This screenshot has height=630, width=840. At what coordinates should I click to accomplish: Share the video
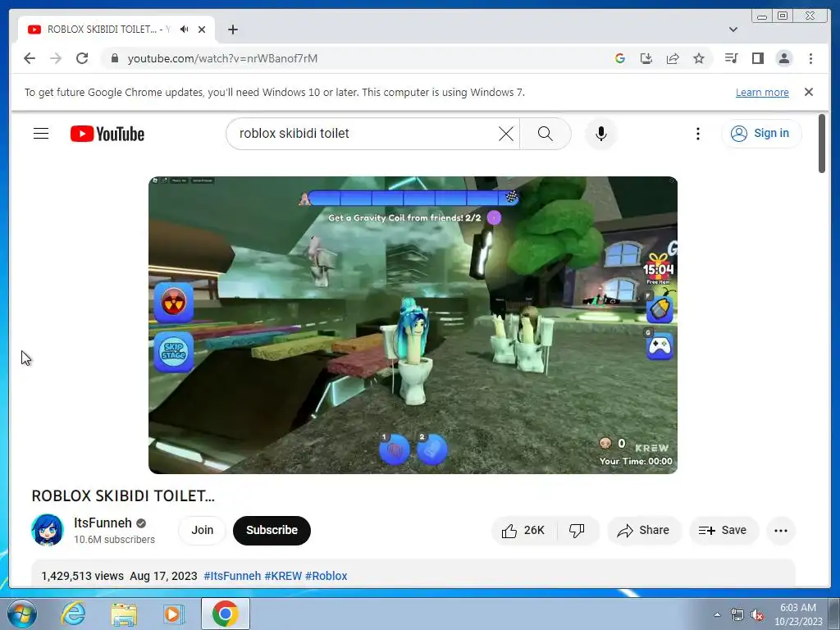[x=643, y=531]
